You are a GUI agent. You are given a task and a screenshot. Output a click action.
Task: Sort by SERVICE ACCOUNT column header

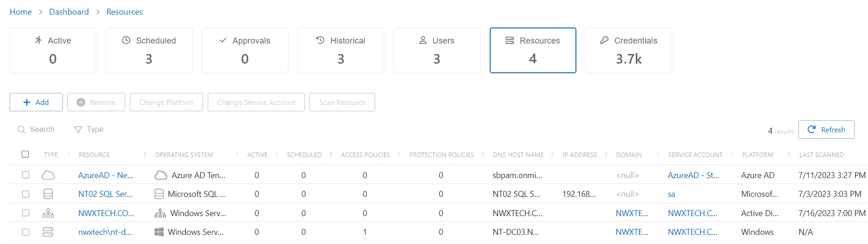[695, 155]
